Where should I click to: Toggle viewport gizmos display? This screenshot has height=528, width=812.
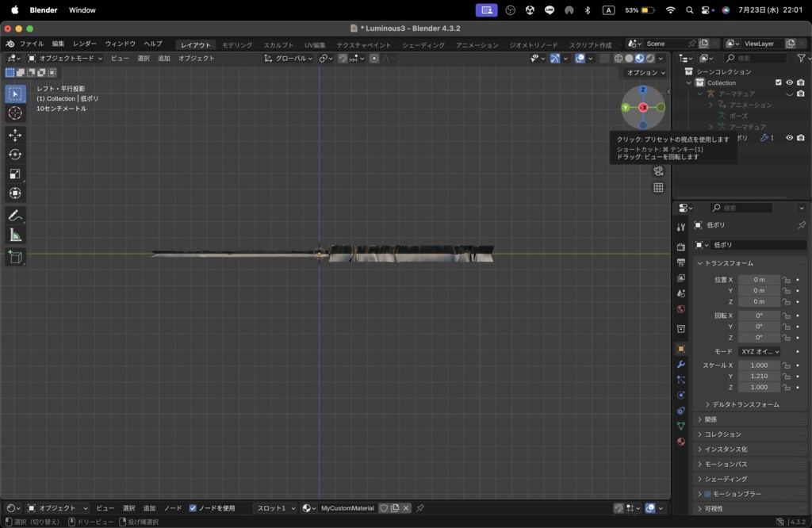555,59
